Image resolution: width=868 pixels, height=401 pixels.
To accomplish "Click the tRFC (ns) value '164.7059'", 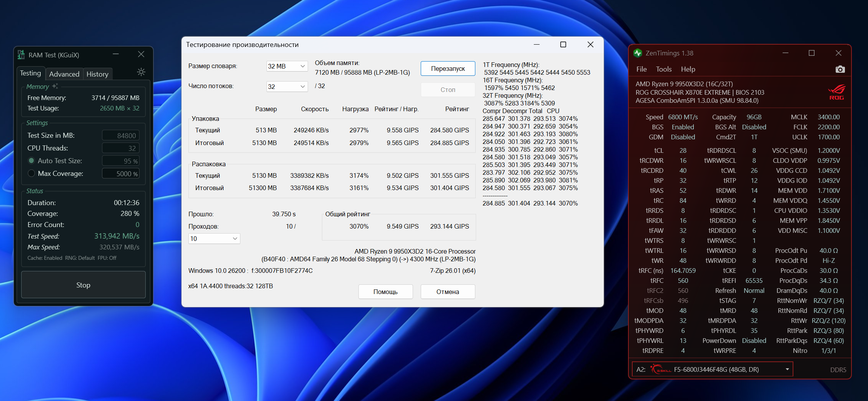I will 683,271.
